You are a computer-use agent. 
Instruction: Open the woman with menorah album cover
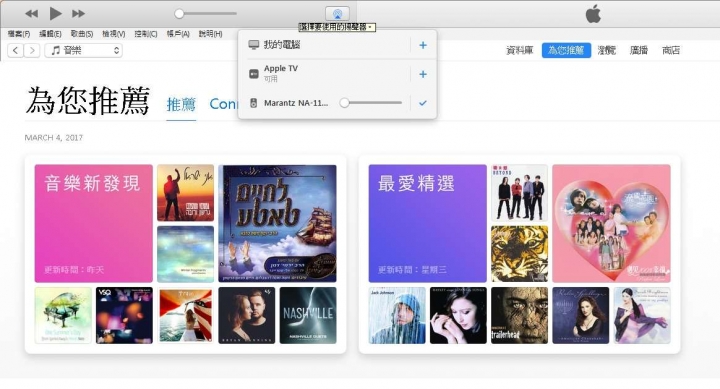point(581,316)
